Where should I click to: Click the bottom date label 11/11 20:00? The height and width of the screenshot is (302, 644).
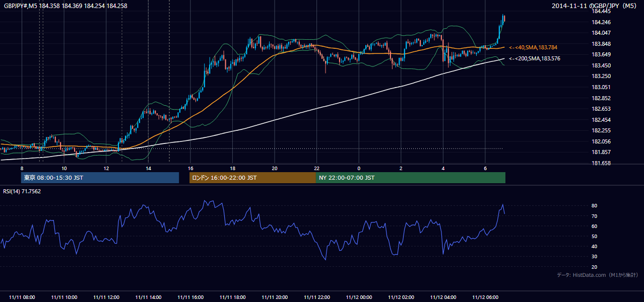[275, 297]
